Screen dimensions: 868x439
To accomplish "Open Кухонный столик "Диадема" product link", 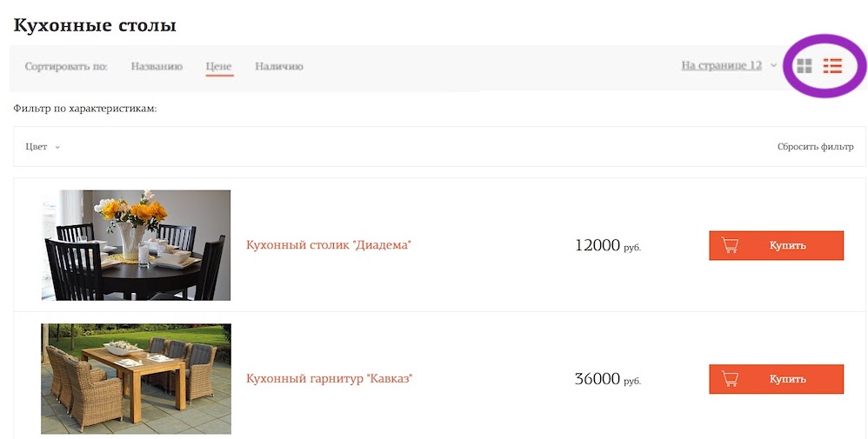I will point(329,244).
